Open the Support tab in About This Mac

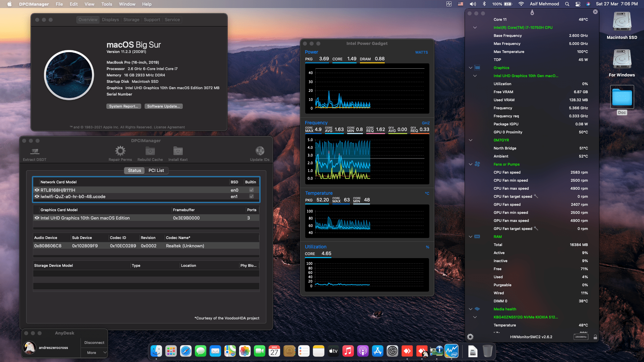[x=152, y=20]
